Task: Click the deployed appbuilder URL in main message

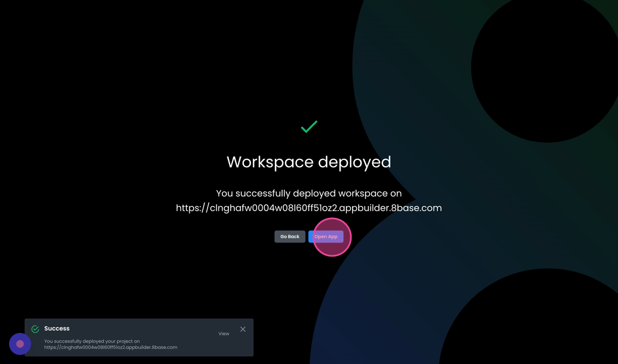Action: point(308,208)
